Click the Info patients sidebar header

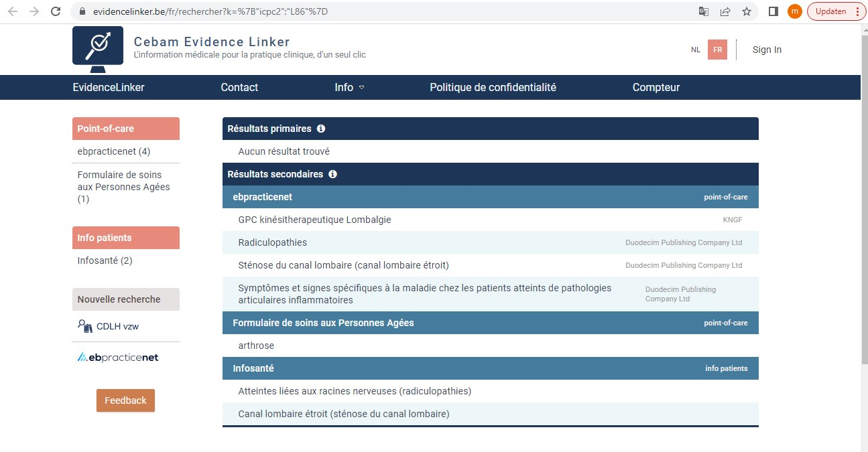[126, 238]
